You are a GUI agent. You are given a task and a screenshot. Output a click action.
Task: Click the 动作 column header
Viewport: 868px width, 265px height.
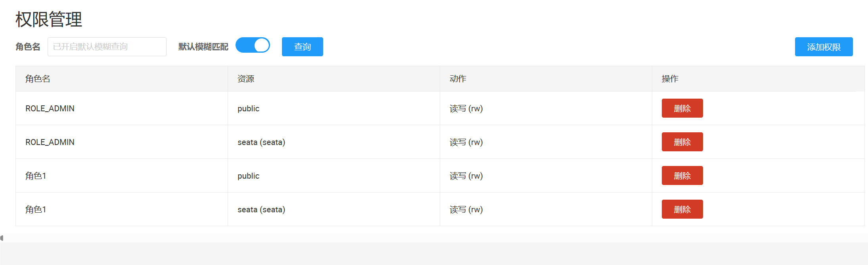458,79
